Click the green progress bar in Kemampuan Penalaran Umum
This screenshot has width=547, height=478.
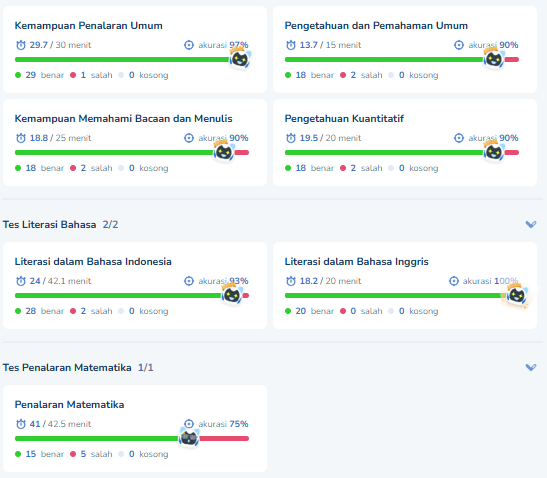tap(122, 60)
